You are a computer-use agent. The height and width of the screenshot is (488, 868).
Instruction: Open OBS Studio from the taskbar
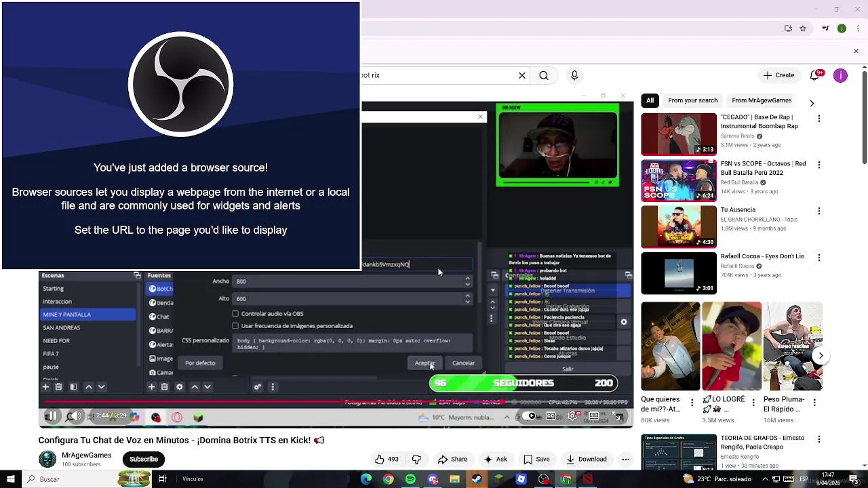543,479
